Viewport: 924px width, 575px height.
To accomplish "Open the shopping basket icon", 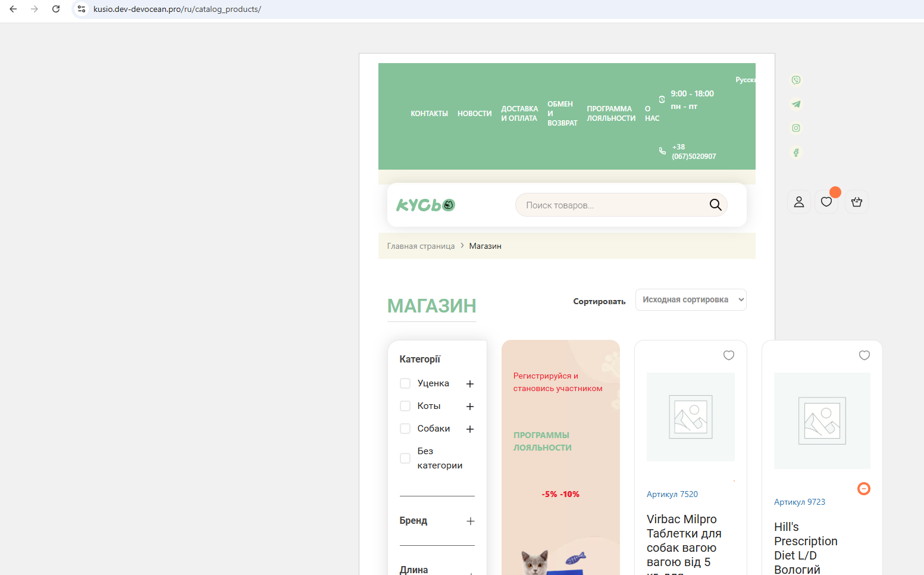I will pyautogui.click(x=857, y=202).
